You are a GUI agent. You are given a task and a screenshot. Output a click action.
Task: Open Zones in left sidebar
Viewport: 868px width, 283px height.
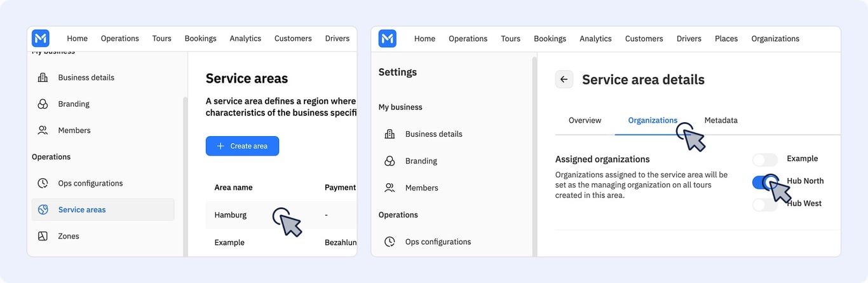click(69, 236)
